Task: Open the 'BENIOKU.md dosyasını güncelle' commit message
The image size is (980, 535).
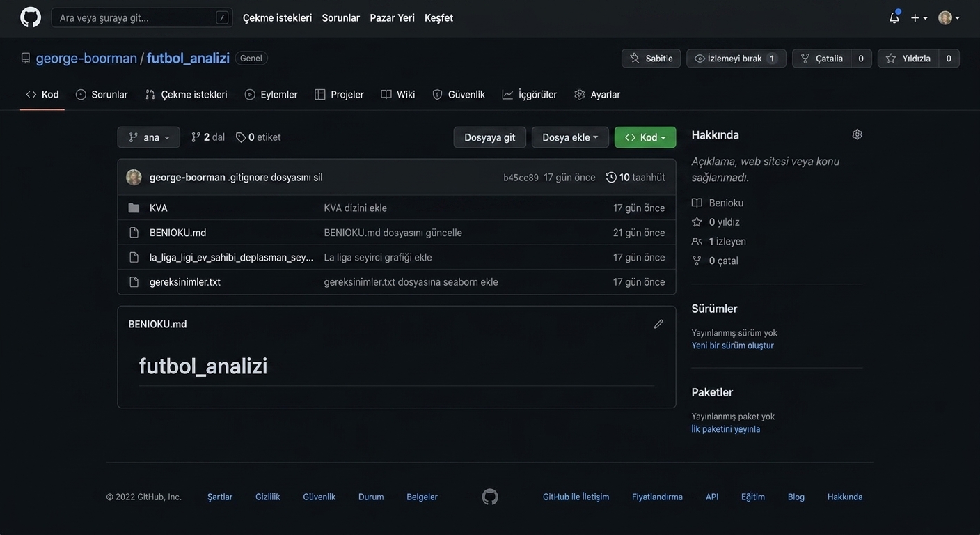Action: coord(393,233)
